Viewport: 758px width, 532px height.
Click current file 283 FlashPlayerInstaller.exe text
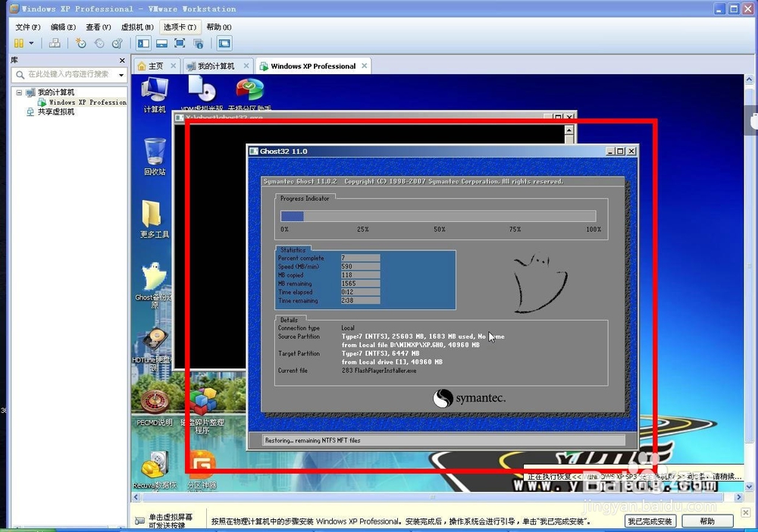pyautogui.click(x=379, y=371)
